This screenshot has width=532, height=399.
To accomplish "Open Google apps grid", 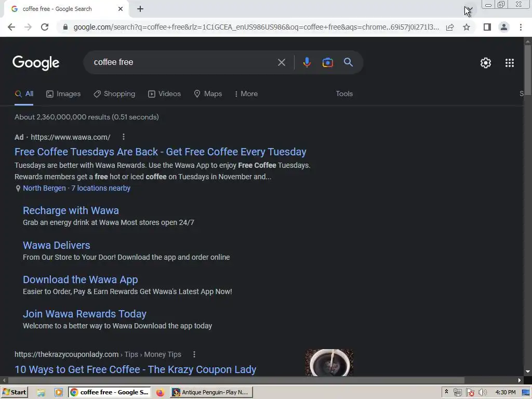I will (510, 63).
